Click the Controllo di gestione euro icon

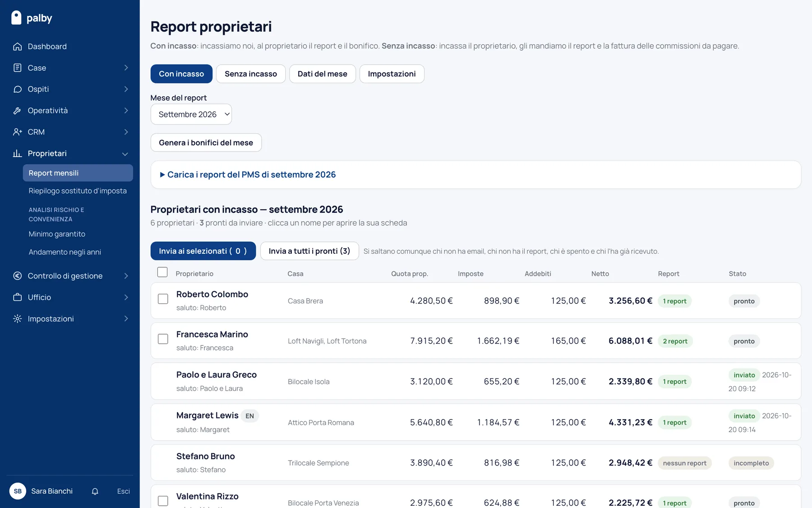[x=18, y=276]
